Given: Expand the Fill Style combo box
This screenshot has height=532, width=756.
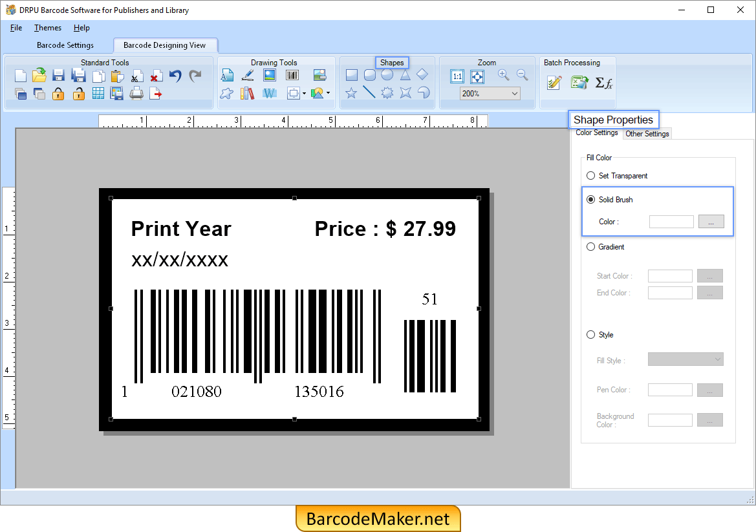Looking at the screenshot, I should (686, 359).
